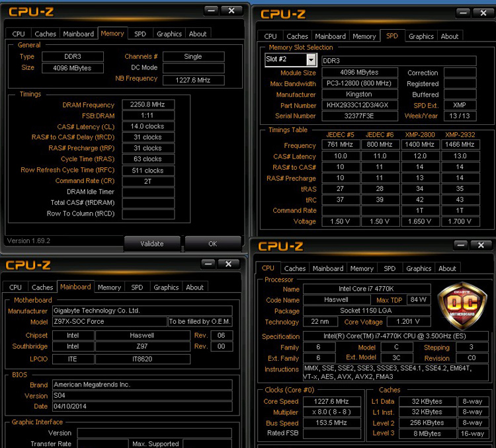
Task: Switch to CPU tab in Memory window
Action: pyautogui.click(x=19, y=34)
